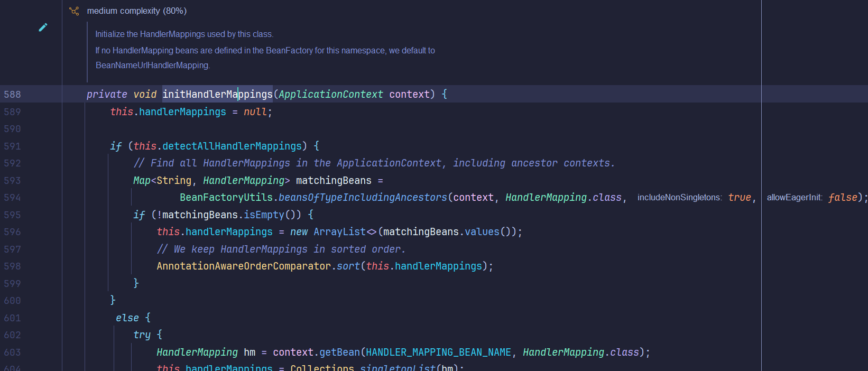Click the 'values' call on line 596
The image size is (868, 371).
pos(482,231)
